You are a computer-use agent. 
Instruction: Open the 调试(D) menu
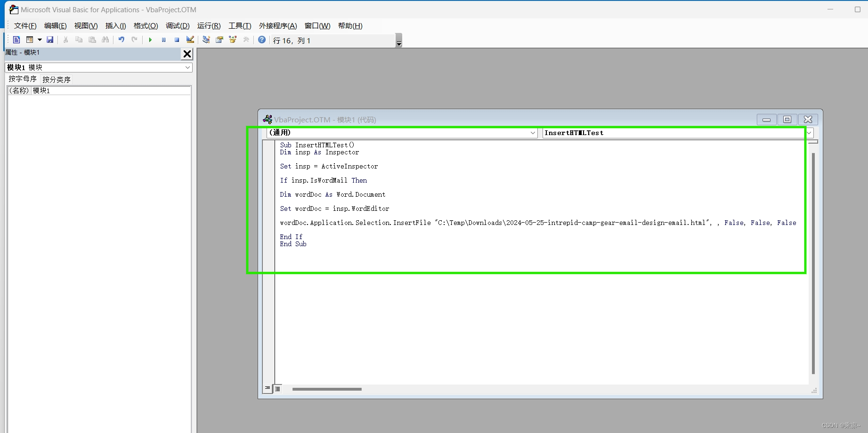coord(178,26)
